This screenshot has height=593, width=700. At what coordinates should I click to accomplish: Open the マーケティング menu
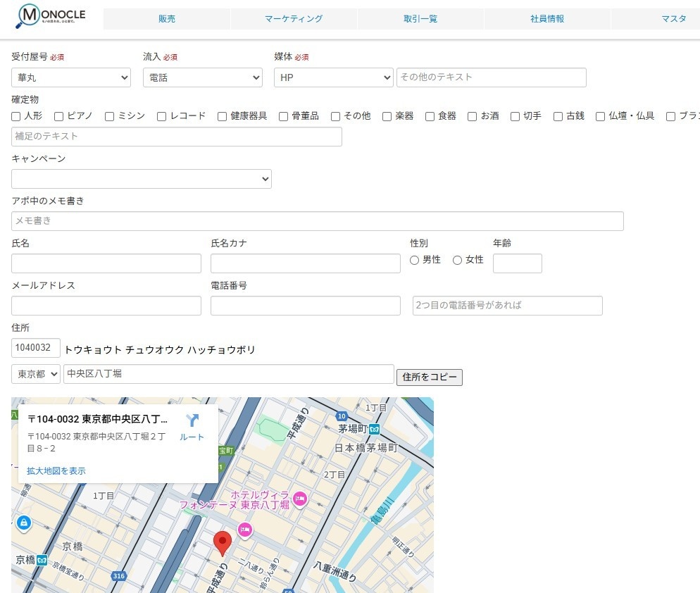click(x=294, y=19)
